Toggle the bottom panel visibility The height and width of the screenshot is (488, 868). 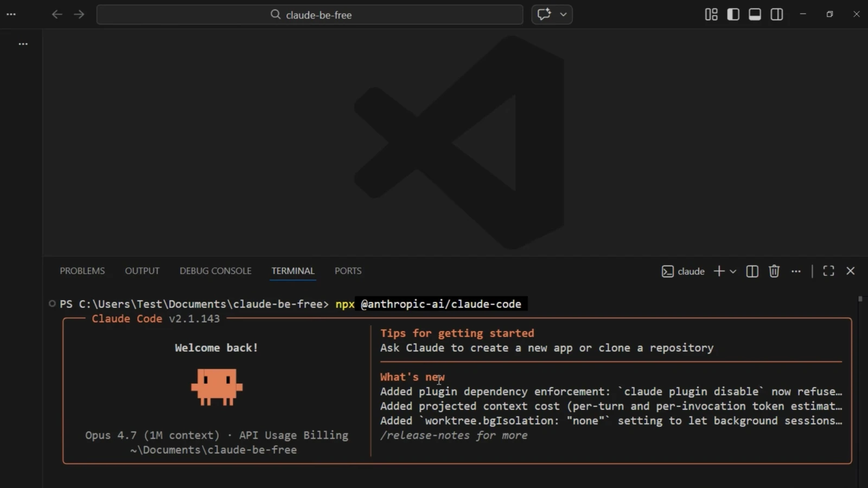(x=755, y=15)
